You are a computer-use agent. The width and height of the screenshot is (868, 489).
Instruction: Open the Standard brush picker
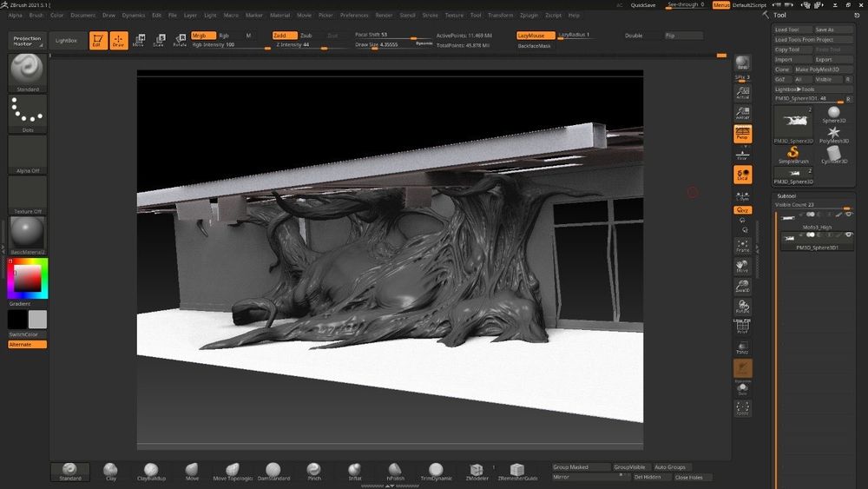coord(27,71)
